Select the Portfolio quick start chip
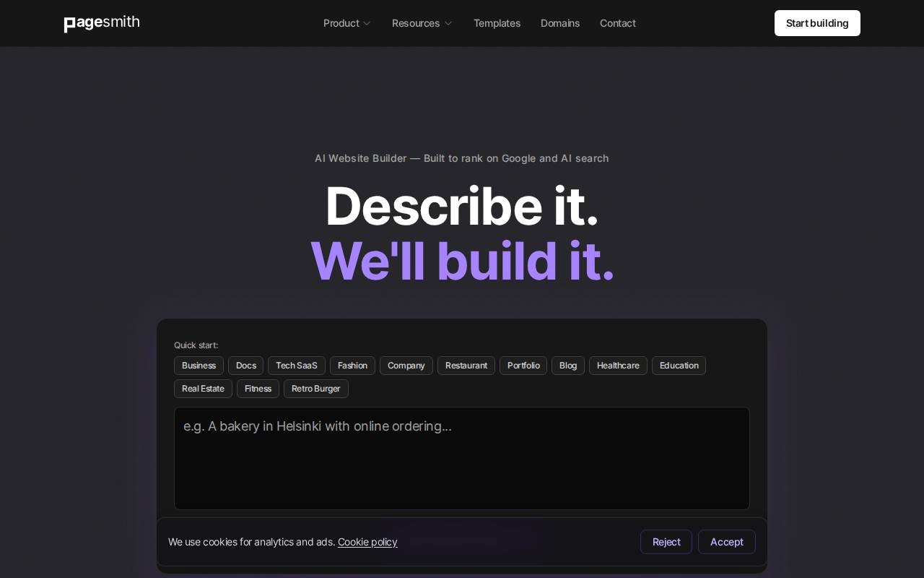 [x=523, y=366]
